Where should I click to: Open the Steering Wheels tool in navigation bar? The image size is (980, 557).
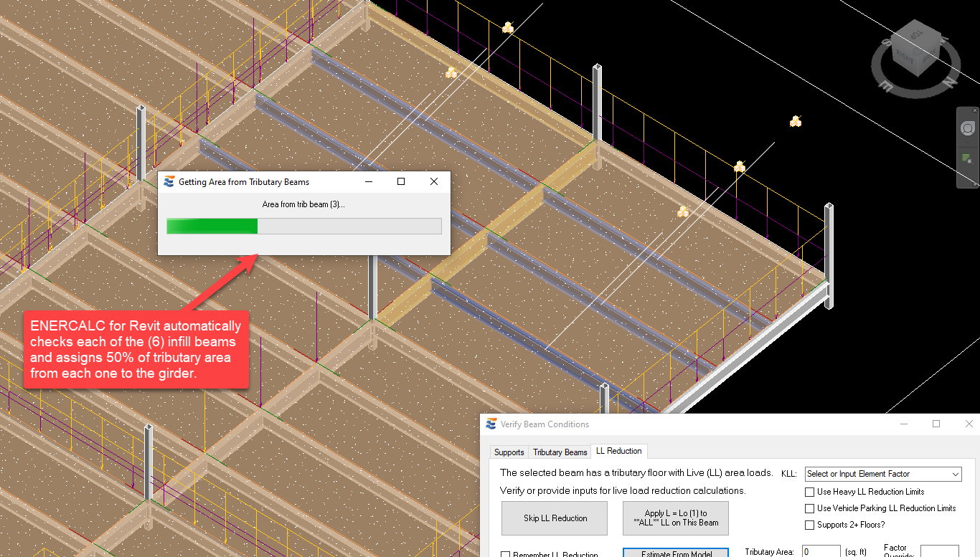967,128
